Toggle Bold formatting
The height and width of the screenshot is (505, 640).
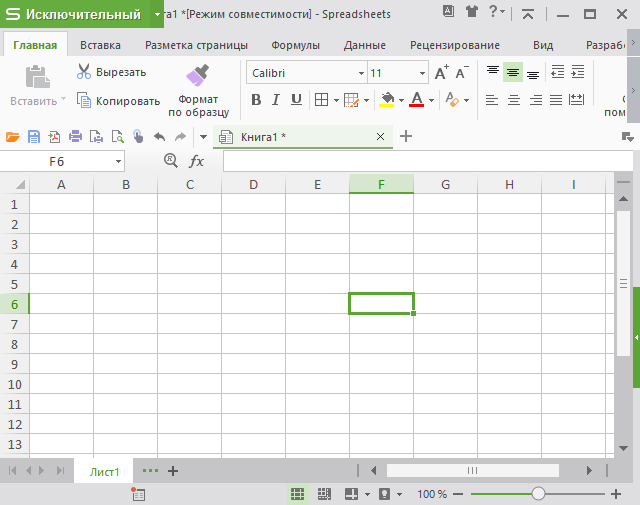pos(256,100)
